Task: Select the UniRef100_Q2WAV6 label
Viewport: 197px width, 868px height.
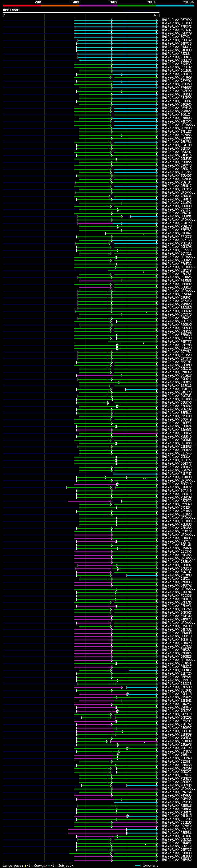Action: point(177,745)
